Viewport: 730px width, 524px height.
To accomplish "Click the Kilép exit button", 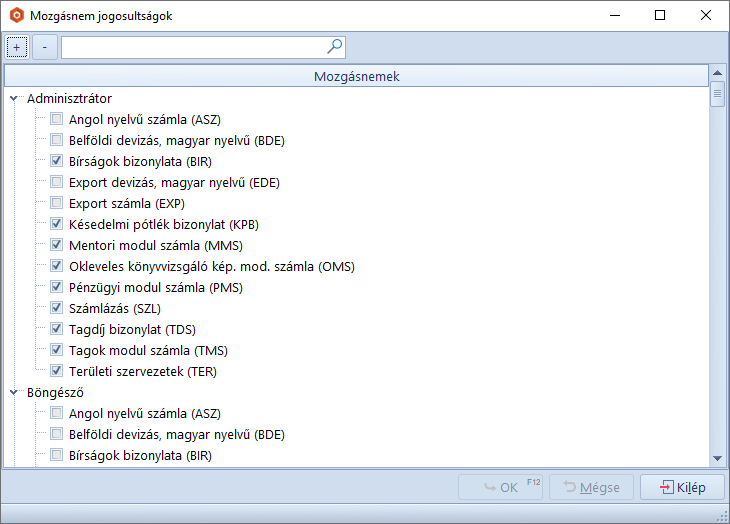I will [x=680, y=487].
